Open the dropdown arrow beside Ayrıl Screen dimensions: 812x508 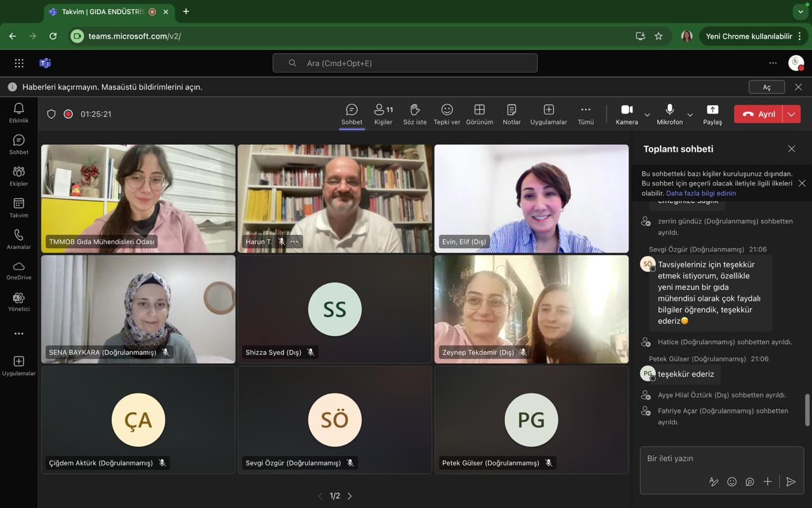coord(792,114)
